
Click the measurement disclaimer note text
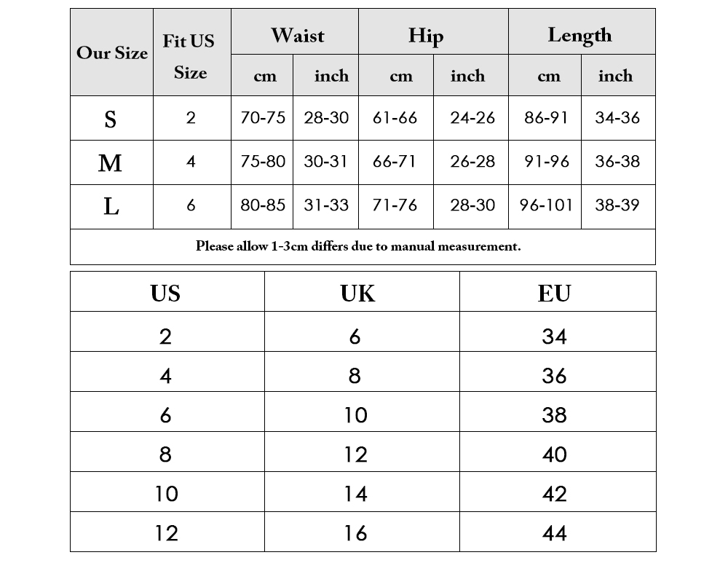coord(358,246)
